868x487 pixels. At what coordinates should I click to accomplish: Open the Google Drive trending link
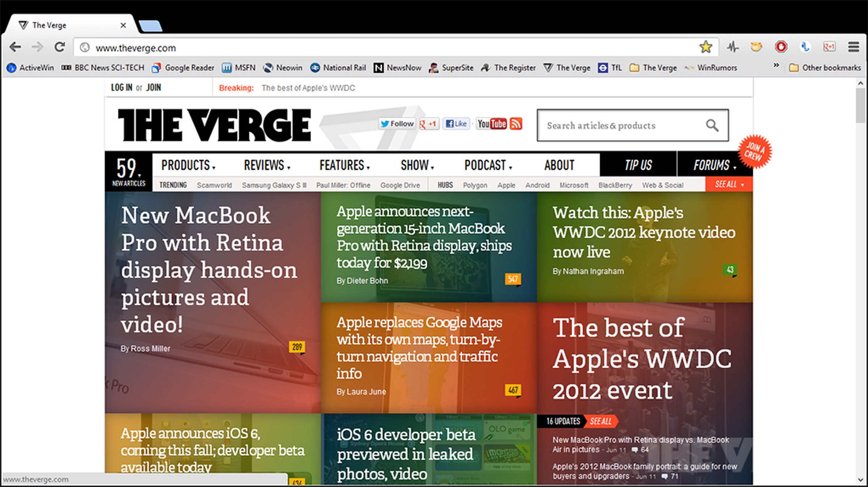400,185
